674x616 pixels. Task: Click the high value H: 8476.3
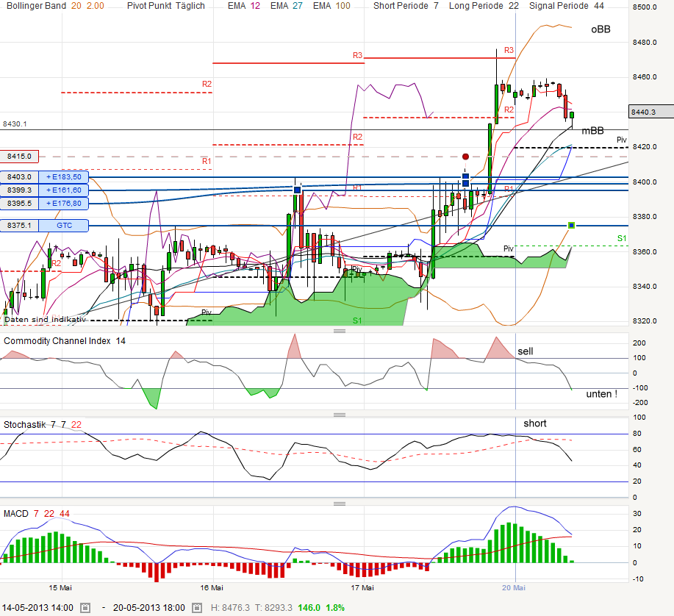tap(230, 608)
